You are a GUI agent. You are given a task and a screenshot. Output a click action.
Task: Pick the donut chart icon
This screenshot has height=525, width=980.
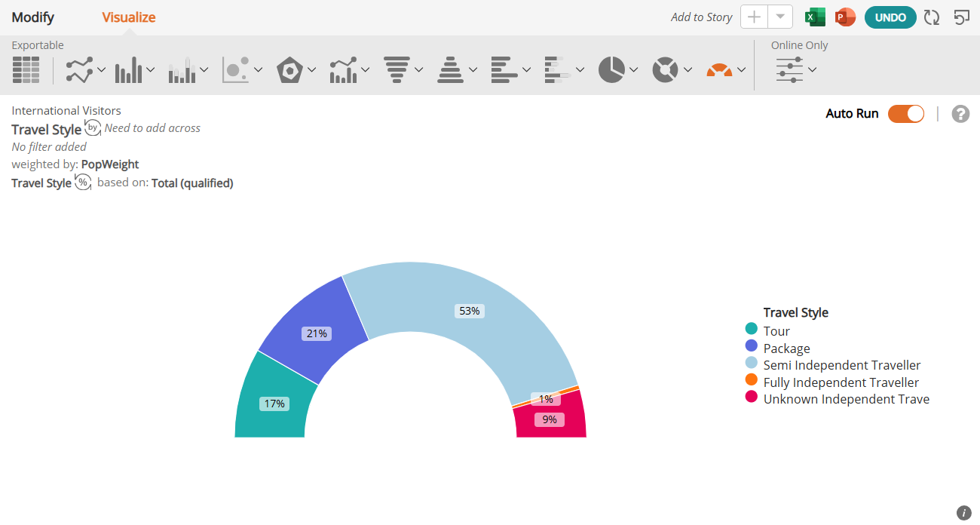point(666,70)
